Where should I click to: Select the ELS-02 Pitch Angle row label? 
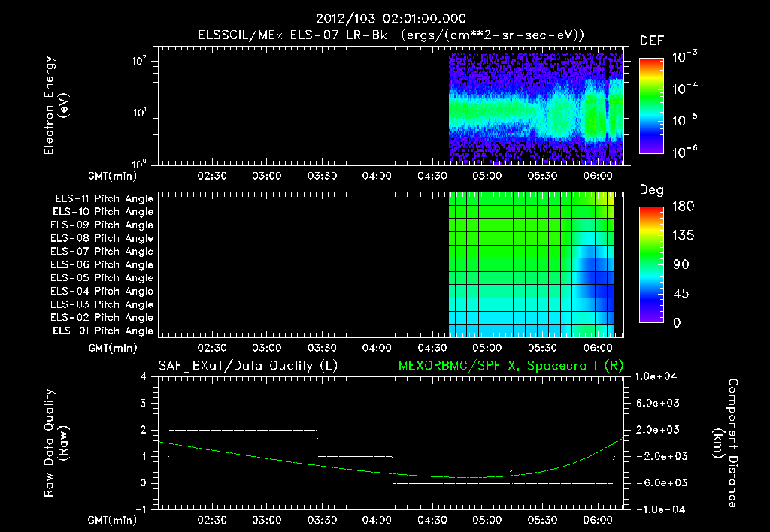pos(102,318)
